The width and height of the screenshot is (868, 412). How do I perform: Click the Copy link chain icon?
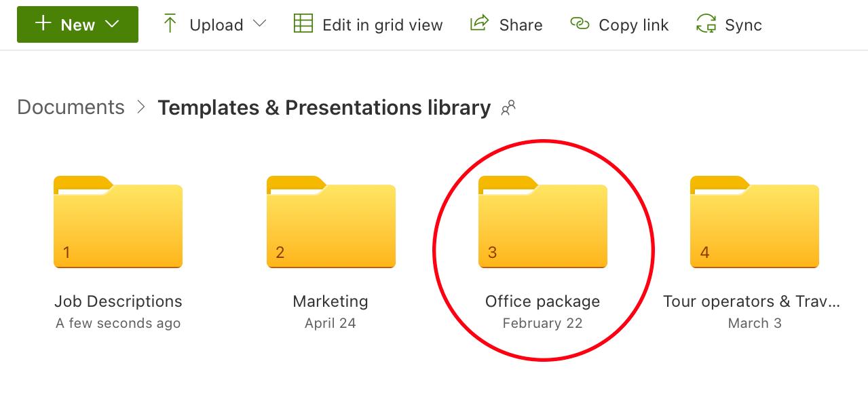[x=579, y=24]
